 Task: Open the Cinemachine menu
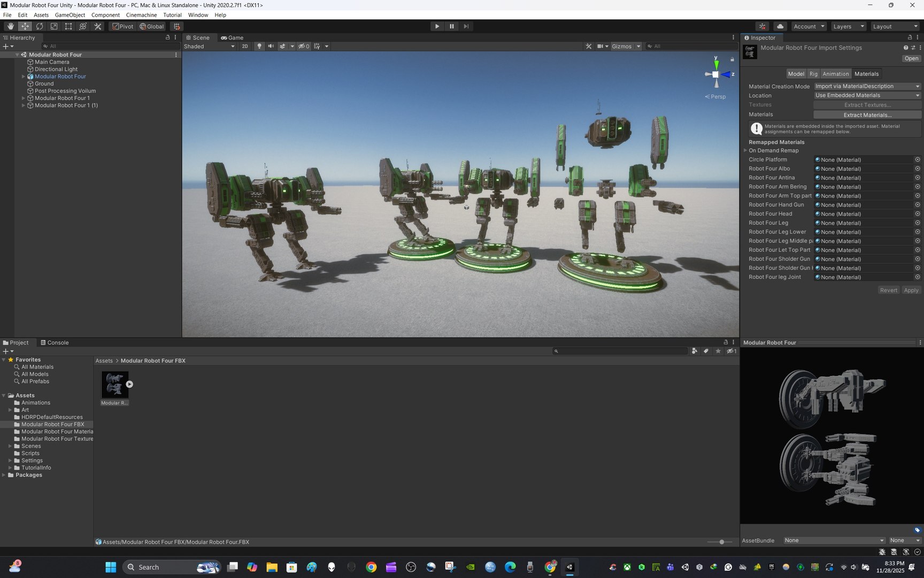point(141,15)
